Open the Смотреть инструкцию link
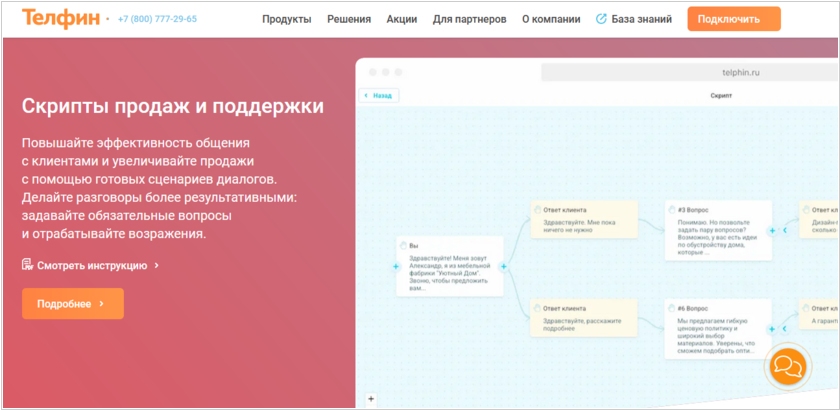Viewport: 840px width, 410px height. [x=92, y=265]
